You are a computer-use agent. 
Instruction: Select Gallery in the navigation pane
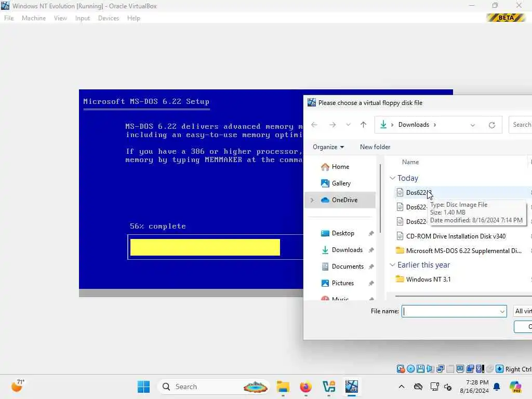341,183
